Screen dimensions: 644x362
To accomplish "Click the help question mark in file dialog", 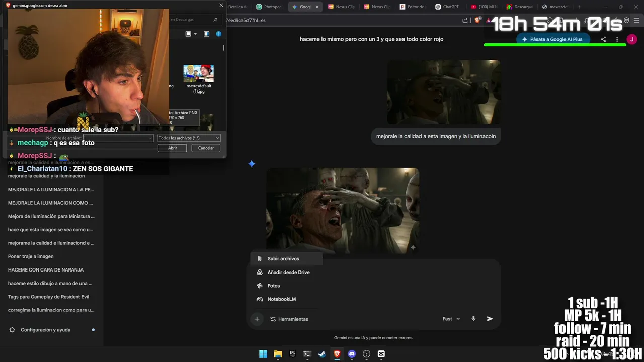I will (218, 34).
